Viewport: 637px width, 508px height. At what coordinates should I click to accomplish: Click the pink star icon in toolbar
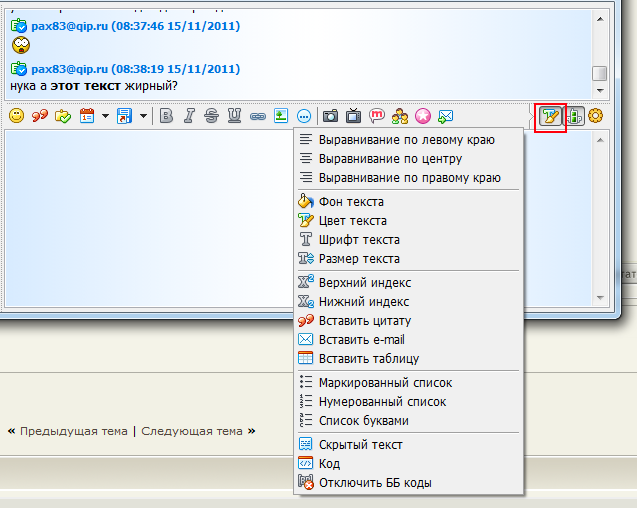point(423,116)
